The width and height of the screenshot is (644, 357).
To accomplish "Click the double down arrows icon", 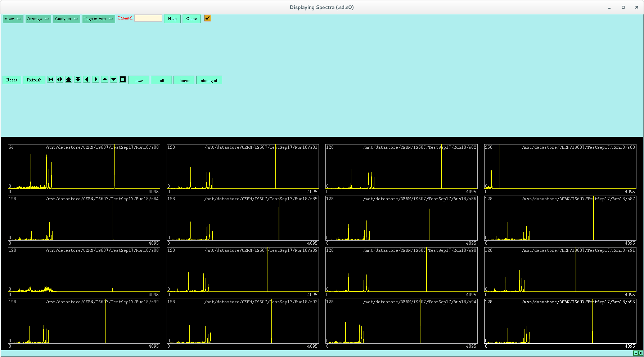I will tap(78, 80).
